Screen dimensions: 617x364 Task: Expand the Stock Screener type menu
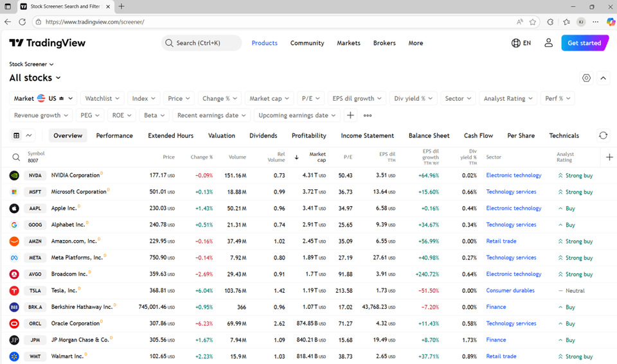[x=31, y=64]
